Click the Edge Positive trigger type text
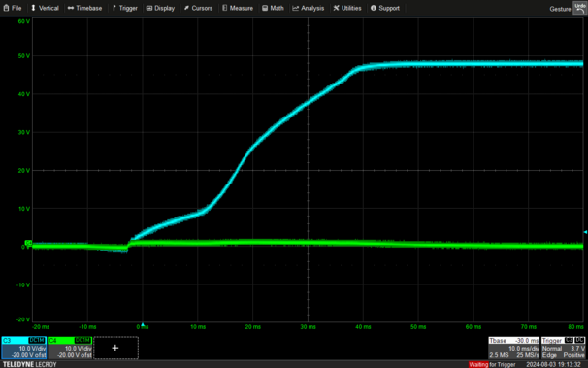Image resolution: width=588 pixels, height=368 pixels. [x=563, y=354]
